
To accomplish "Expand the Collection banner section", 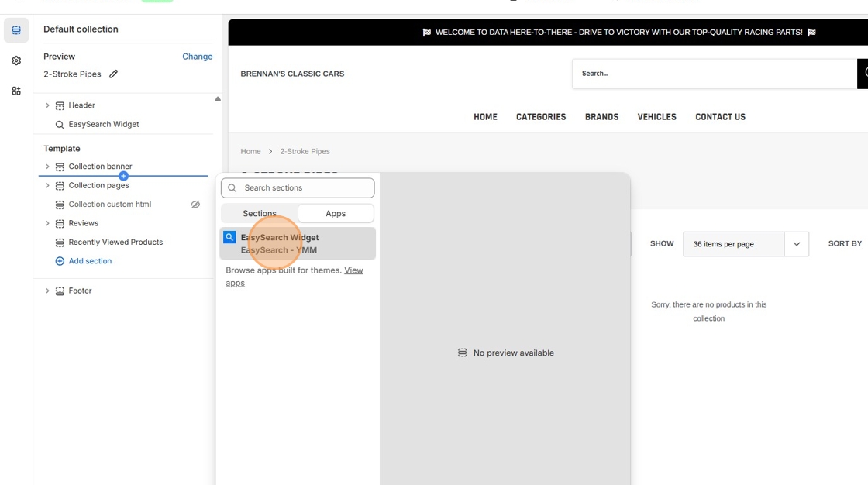I will (x=47, y=166).
